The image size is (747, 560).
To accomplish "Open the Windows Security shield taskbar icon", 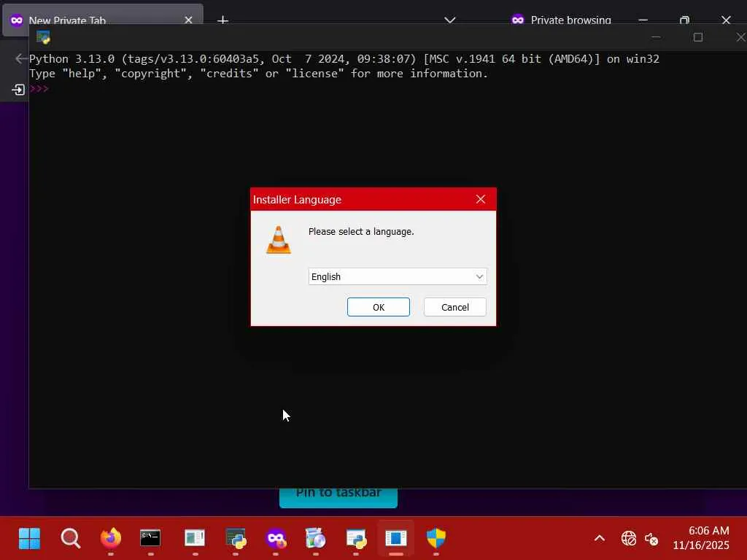I will click(436, 539).
